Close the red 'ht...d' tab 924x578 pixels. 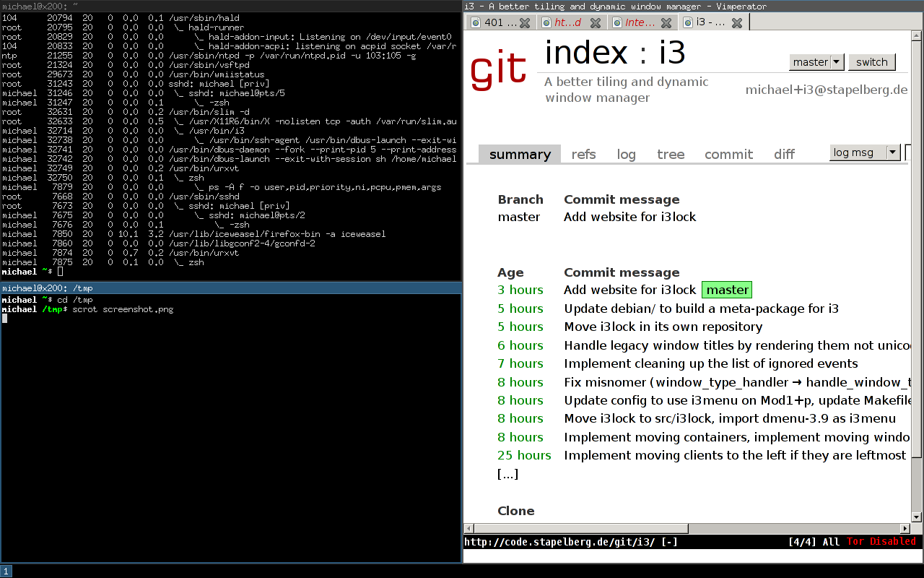tap(596, 23)
